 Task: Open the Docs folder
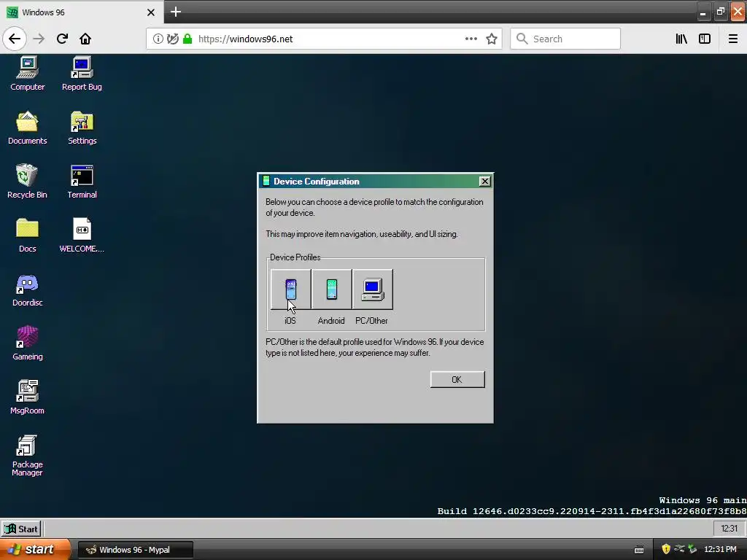coord(27,235)
